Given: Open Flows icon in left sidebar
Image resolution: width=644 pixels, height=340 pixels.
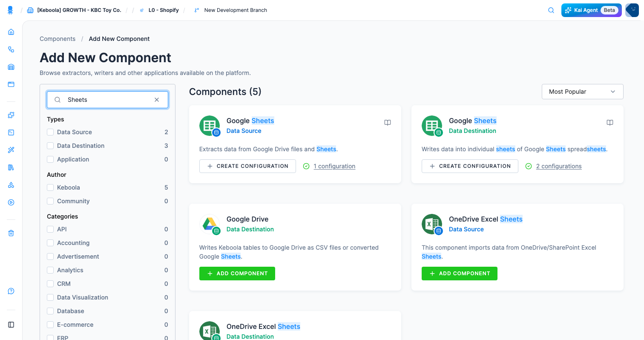Looking at the screenshot, I should [x=11, y=49].
